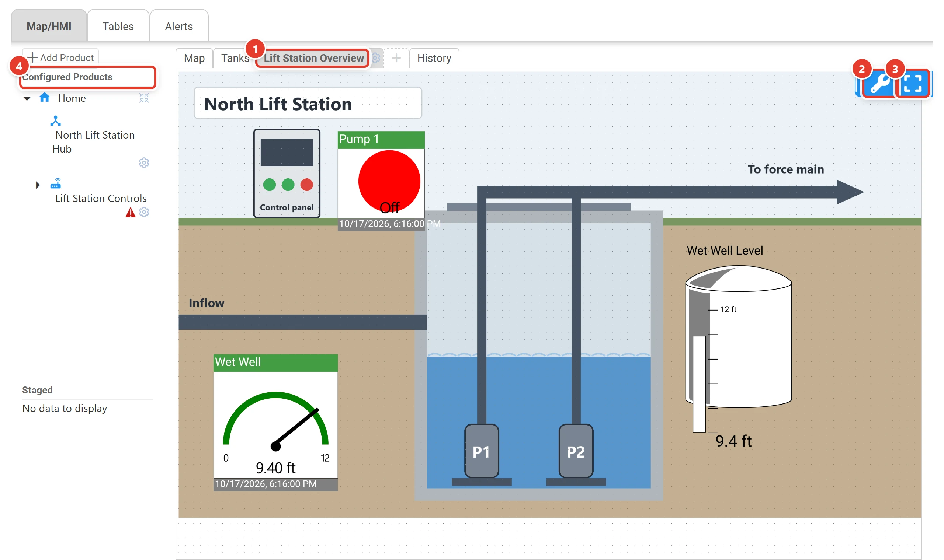944x560 pixels.
Task: Add a new dashboard tab with plus
Action: coord(396,58)
